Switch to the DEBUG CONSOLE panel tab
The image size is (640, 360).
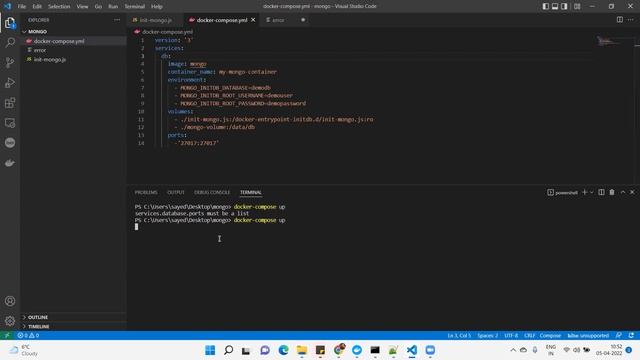tap(212, 192)
